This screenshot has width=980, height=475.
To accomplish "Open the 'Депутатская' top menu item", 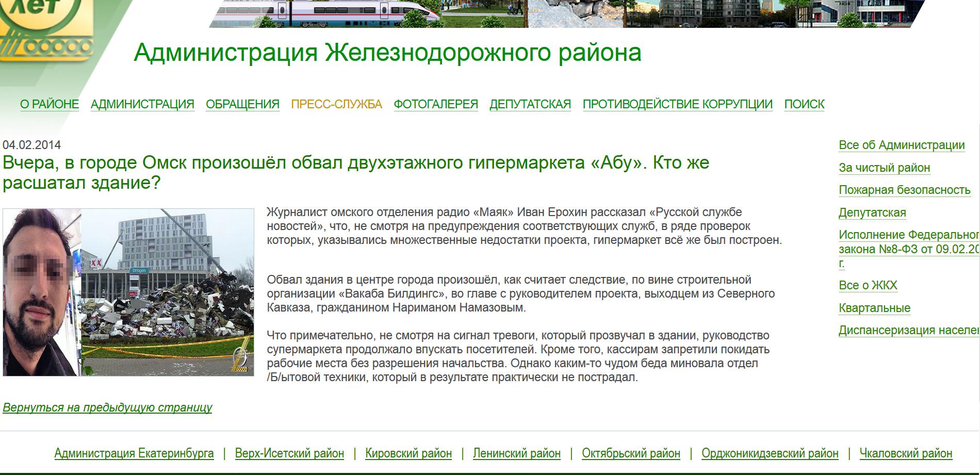I will tap(530, 104).
